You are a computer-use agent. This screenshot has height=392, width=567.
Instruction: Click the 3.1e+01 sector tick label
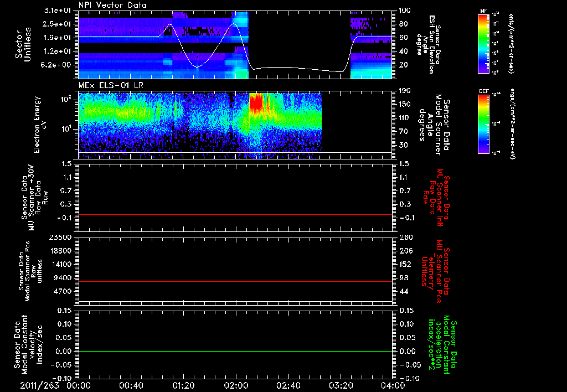pos(58,11)
